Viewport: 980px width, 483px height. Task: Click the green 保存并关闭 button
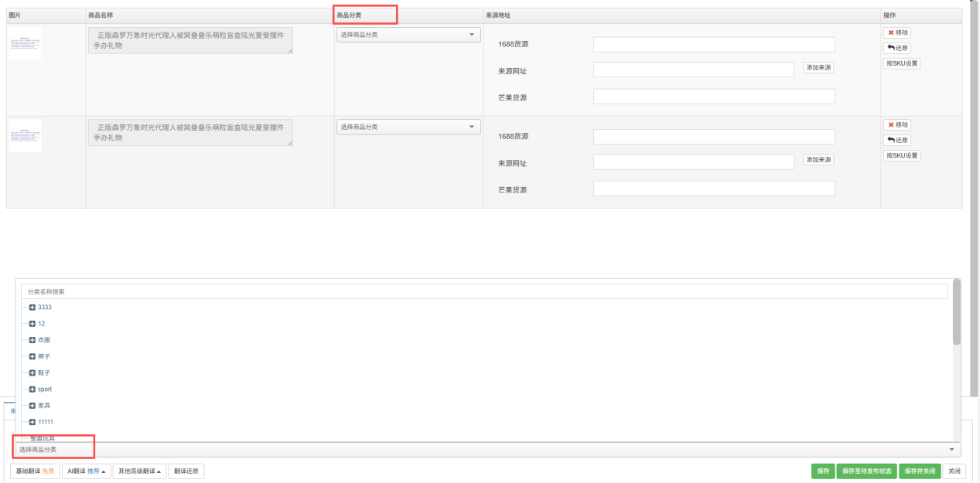[919, 471]
